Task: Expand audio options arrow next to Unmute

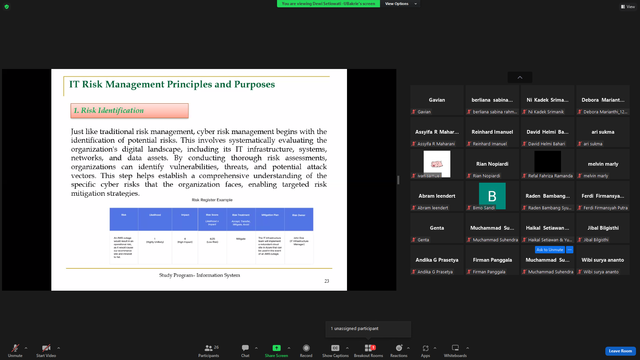Action: point(26,348)
